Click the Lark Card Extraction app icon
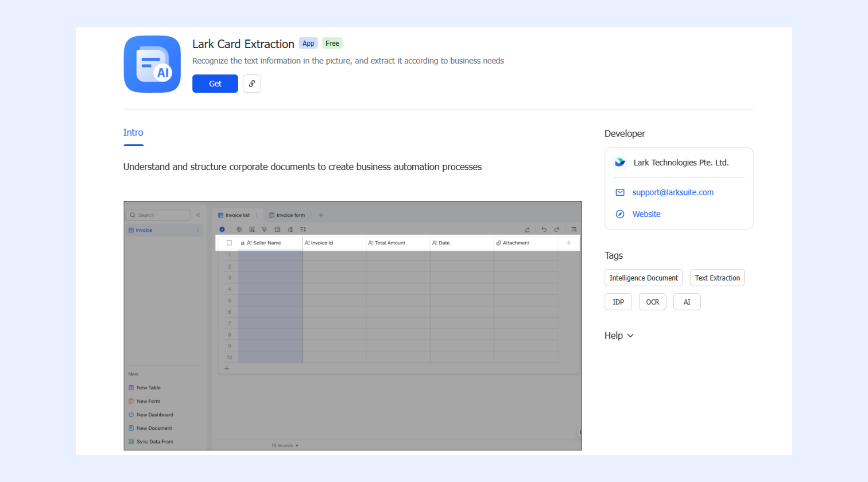The image size is (868, 482). click(x=152, y=64)
